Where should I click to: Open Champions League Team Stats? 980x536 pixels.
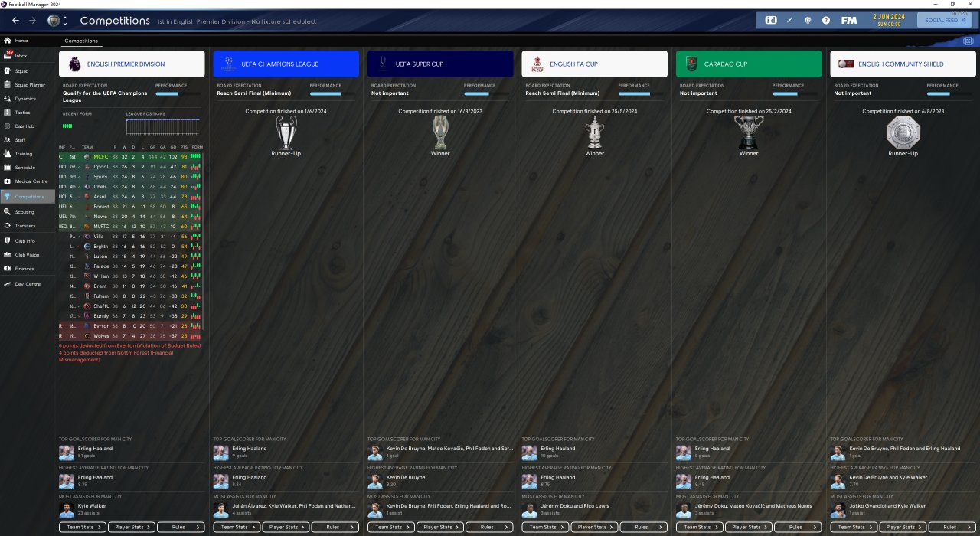(237, 527)
